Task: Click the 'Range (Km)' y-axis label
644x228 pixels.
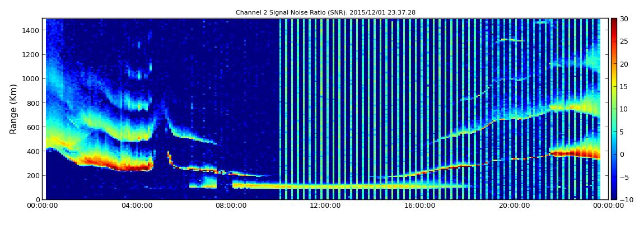Action: [x=13, y=109]
